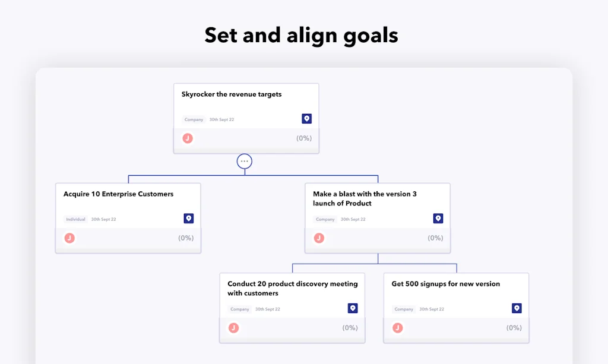
Task: Click the J avatar on the Skyrocker goal
Action: [188, 138]
